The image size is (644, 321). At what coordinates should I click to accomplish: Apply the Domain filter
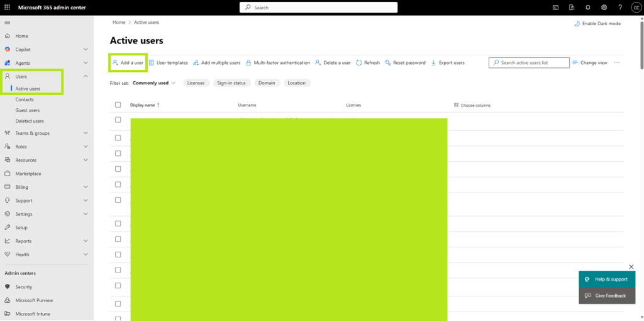click(x=267, y=83)
